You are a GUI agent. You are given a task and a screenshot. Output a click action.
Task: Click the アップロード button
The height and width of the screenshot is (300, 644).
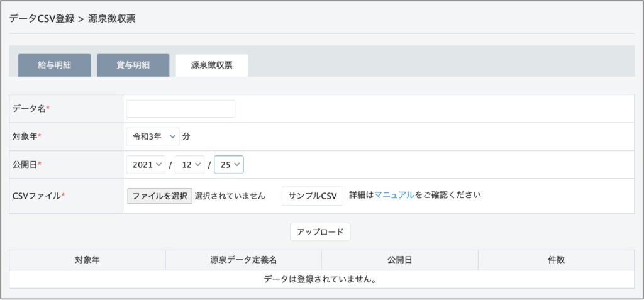319,231
